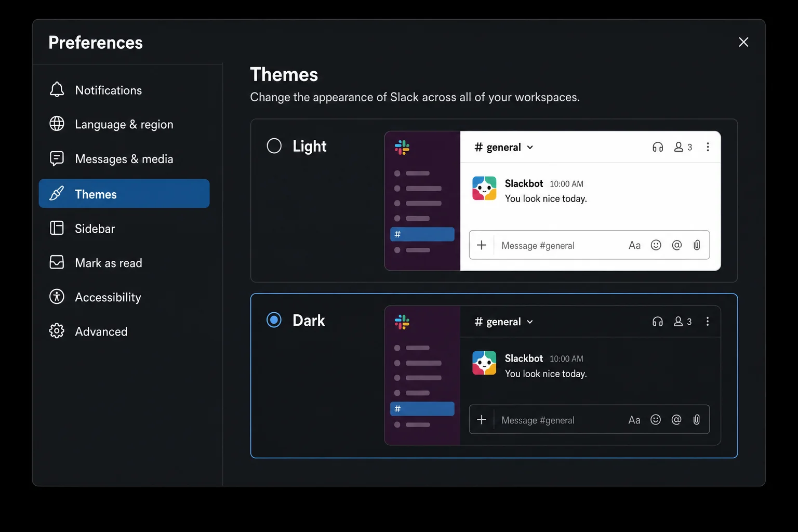Go to Mark as read settings
798x532 pixels.
(x=124, y=262)
